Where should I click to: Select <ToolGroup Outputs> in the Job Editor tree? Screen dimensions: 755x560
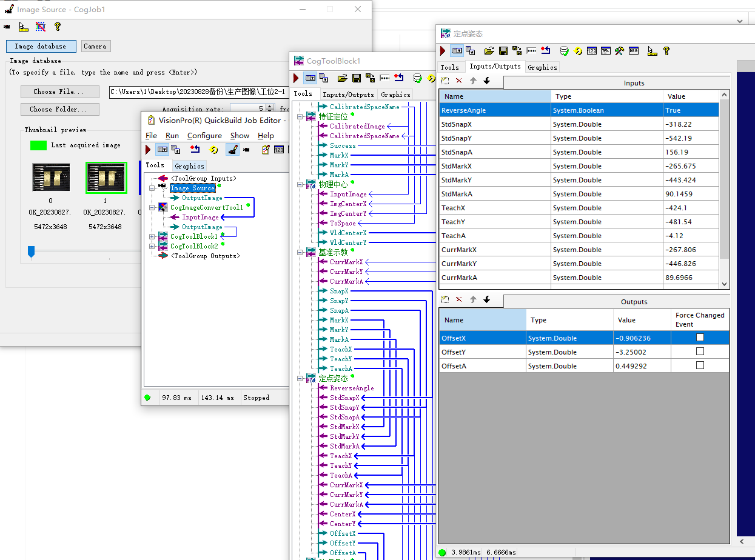205,256
